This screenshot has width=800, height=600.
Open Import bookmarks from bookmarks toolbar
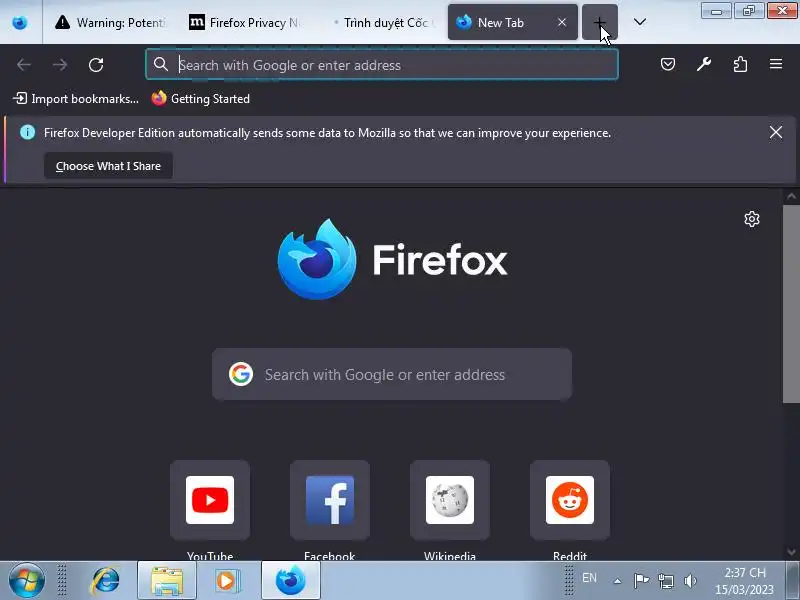[76, 98]
